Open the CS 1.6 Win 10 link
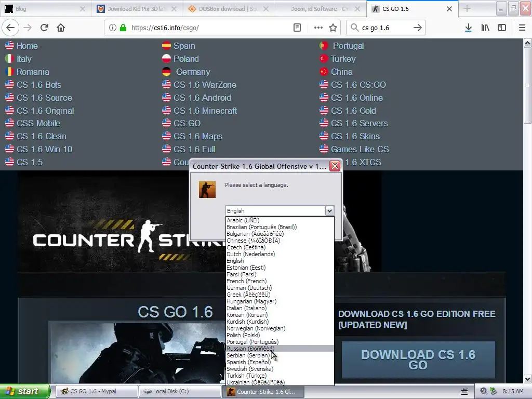Viewport: 532px width, 399px height. pyautogui.click(x=45, y=149)
